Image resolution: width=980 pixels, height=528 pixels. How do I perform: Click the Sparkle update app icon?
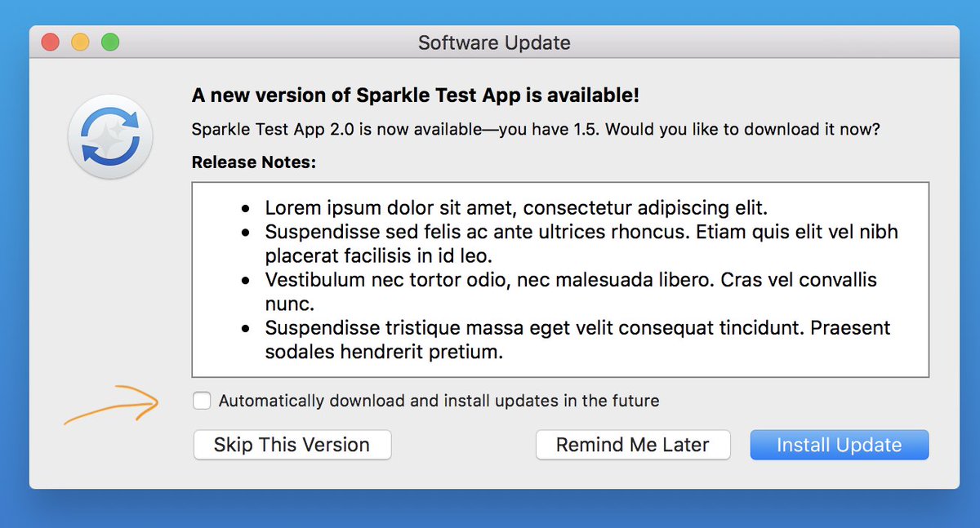point(111,136)
